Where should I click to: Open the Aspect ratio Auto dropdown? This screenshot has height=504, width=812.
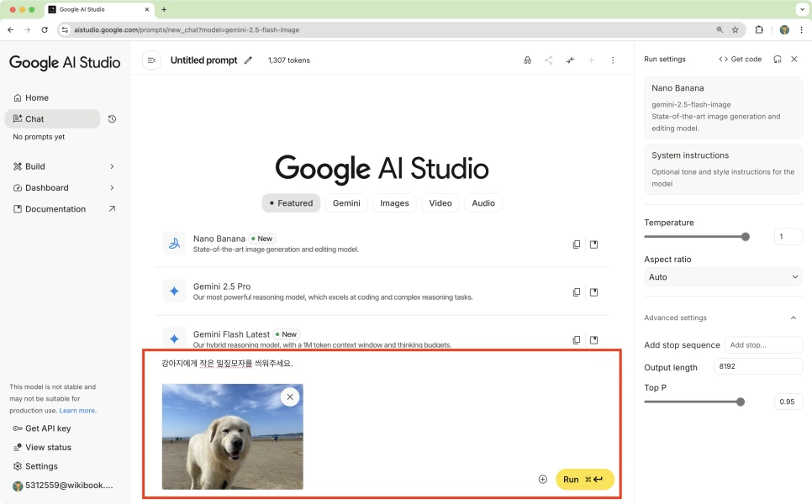click(x=723, y=277)
